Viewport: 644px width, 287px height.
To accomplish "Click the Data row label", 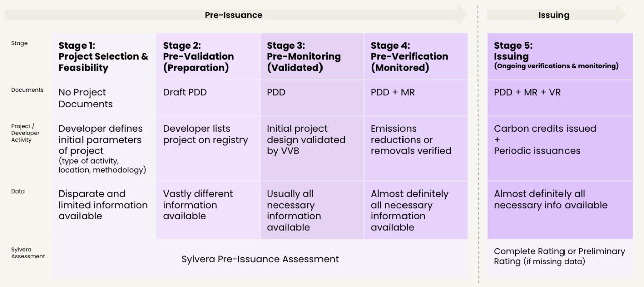I will click(18, 192).
